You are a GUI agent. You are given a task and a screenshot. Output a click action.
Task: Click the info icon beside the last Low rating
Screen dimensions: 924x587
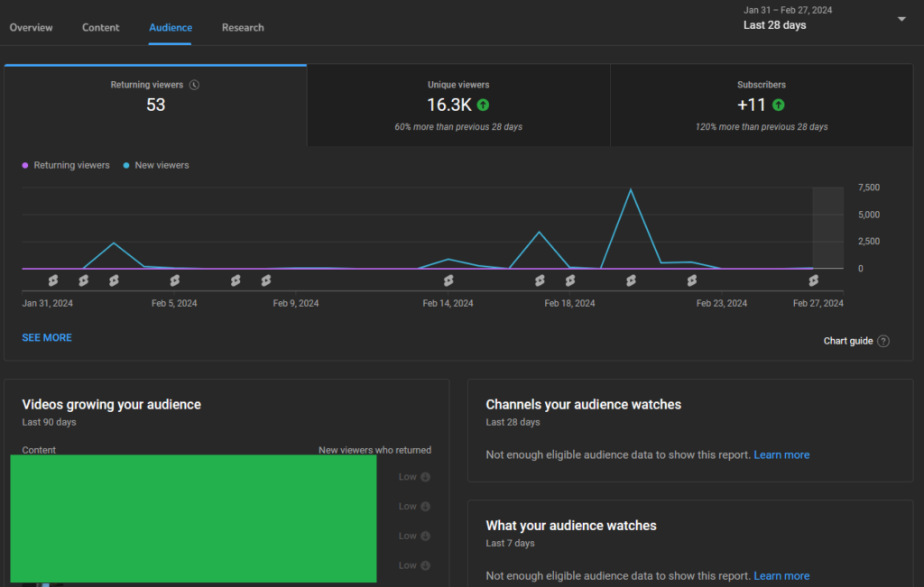[425, 565]
